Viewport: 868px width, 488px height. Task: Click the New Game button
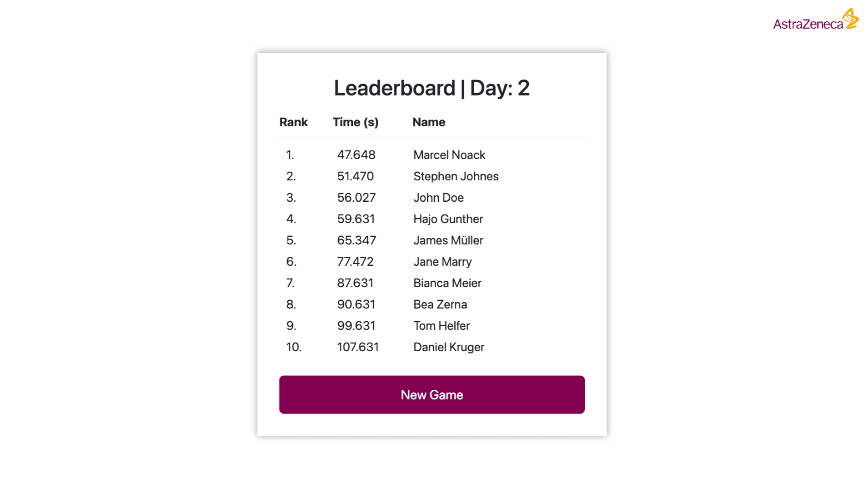431,394
